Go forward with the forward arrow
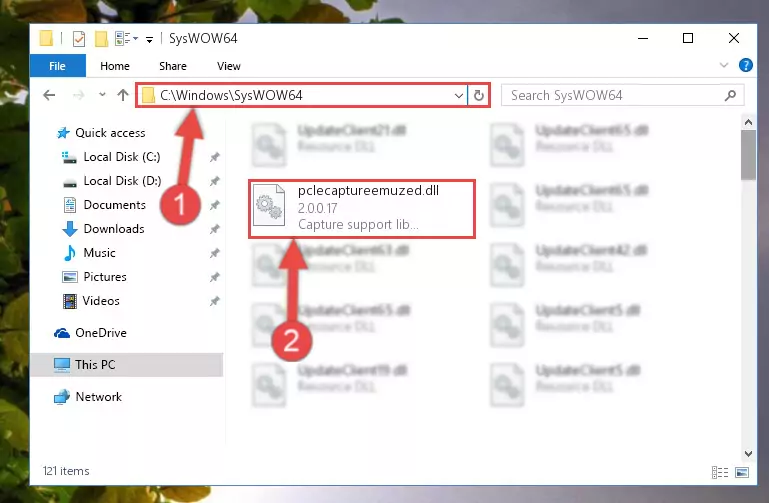Viewport: 769px width, 503px height. [x=78, y=95]
